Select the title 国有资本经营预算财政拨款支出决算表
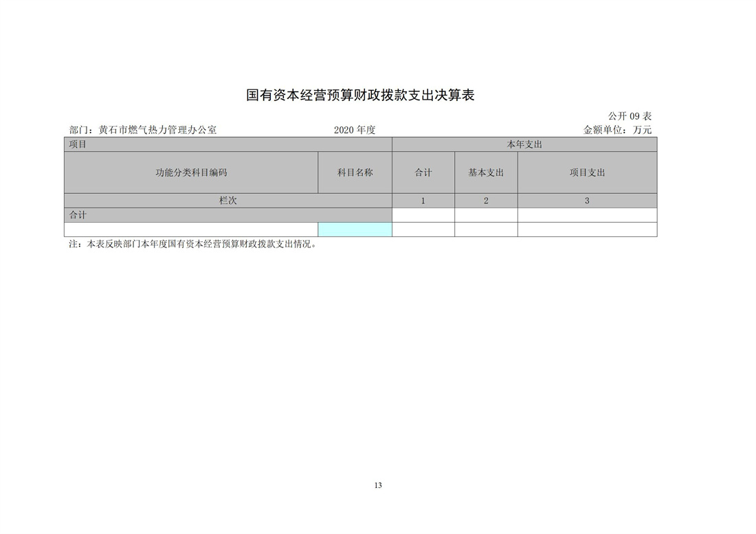This screenshot has width=756, height=534. [360, 95]
